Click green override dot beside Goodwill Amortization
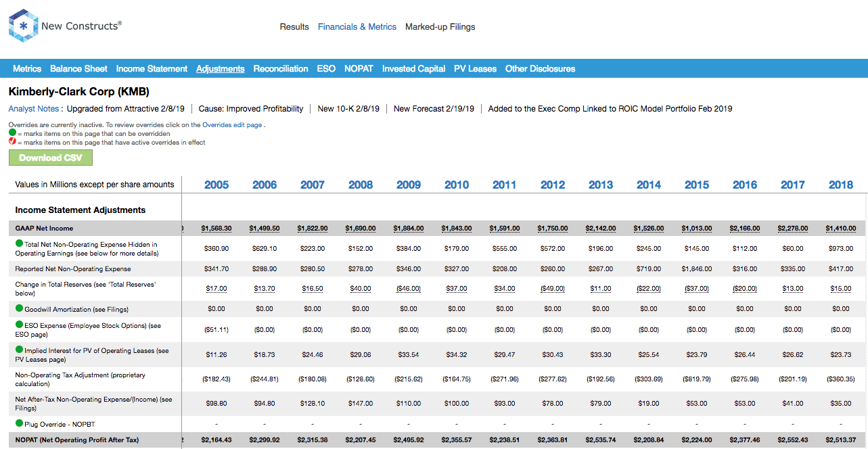The image size is (868, 449). click(x=19, y=308)
